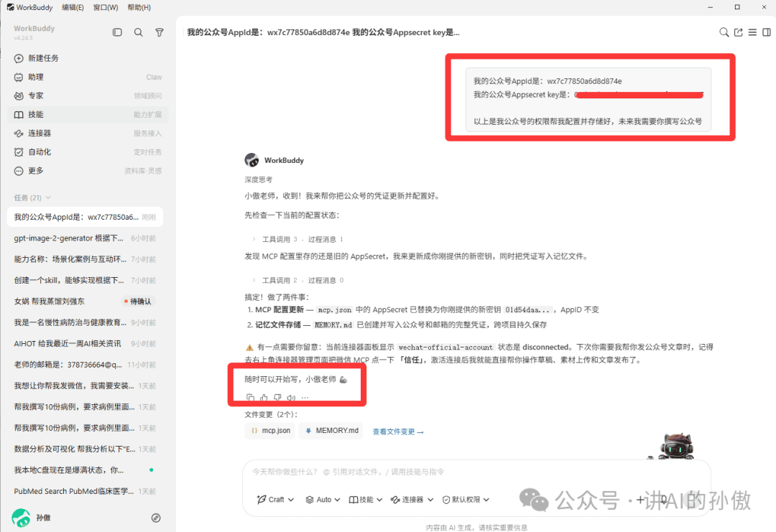This screenshot has width=776, height=532.
Task: Expand the 深度思考 thinking section
Action: coord(259,179)
